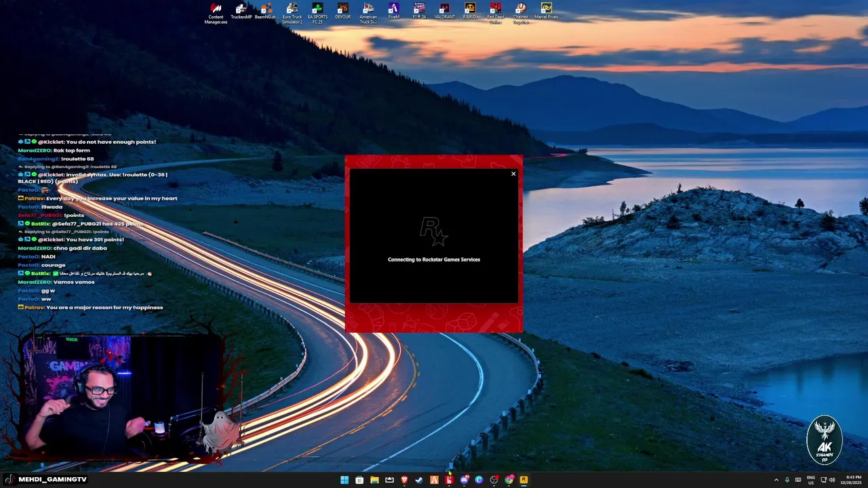Open Steam from the taskbar

coord(419,480)
